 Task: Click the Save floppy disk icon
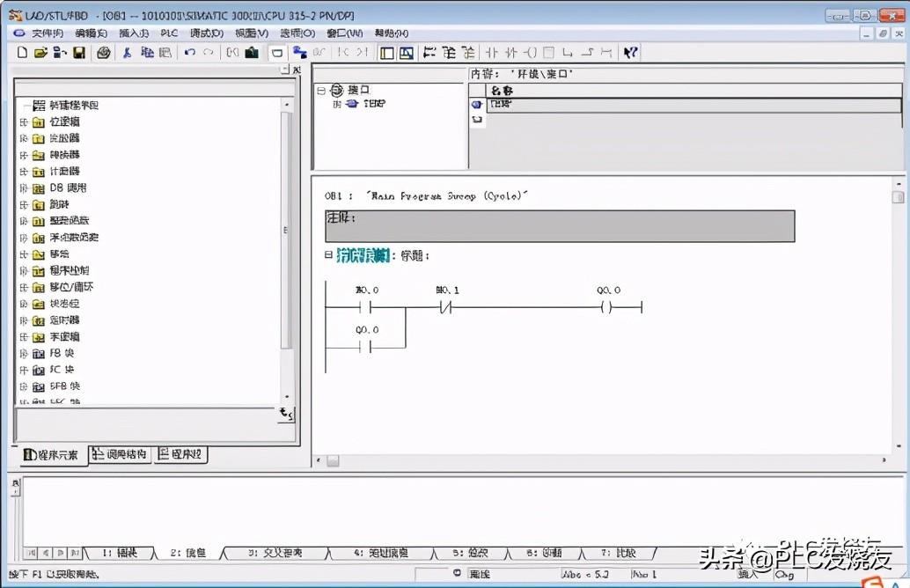[79, 53]
